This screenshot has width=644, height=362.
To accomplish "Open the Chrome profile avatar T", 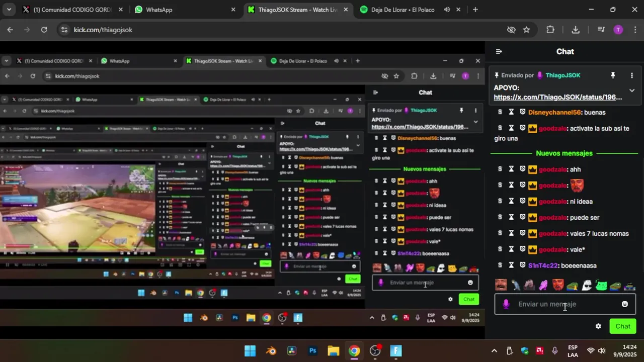I will 618,30.
